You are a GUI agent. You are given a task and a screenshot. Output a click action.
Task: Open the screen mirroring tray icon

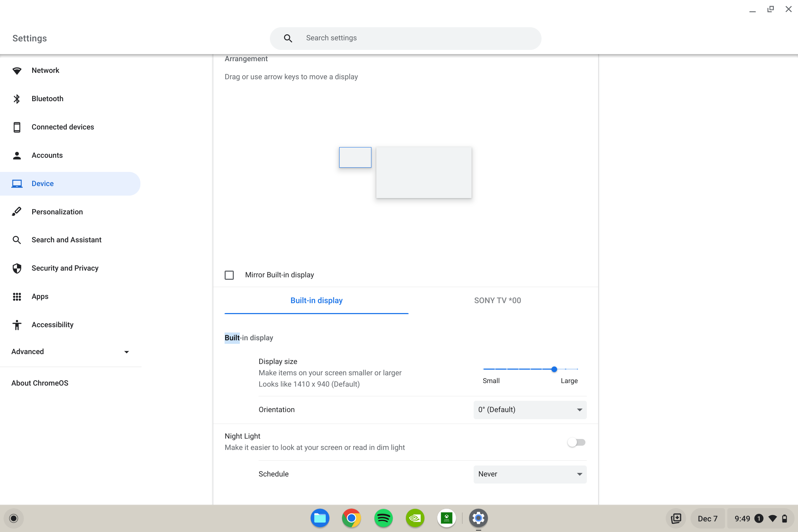coord(676,518)
